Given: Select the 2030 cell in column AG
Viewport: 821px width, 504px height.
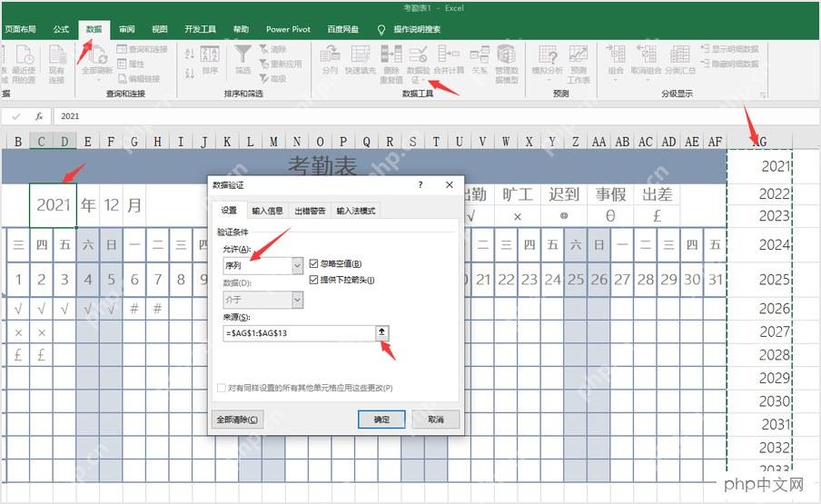Looking at the screenshot, I should 759,401.
